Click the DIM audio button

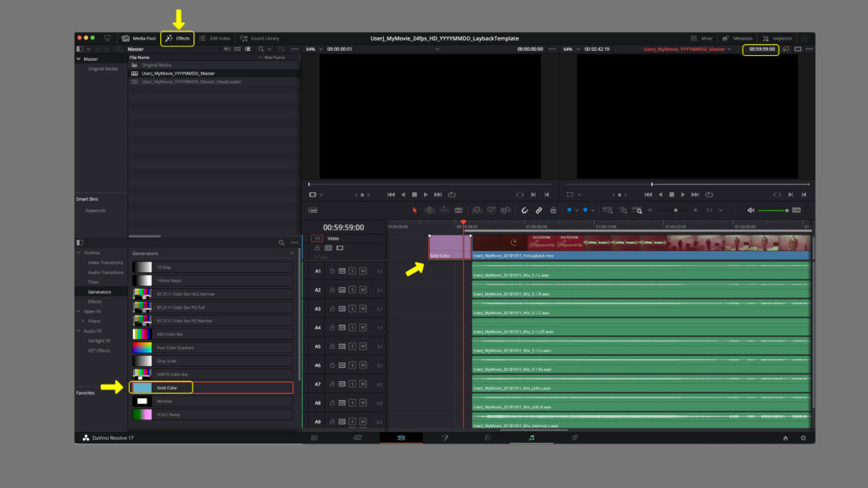[797, 210]
